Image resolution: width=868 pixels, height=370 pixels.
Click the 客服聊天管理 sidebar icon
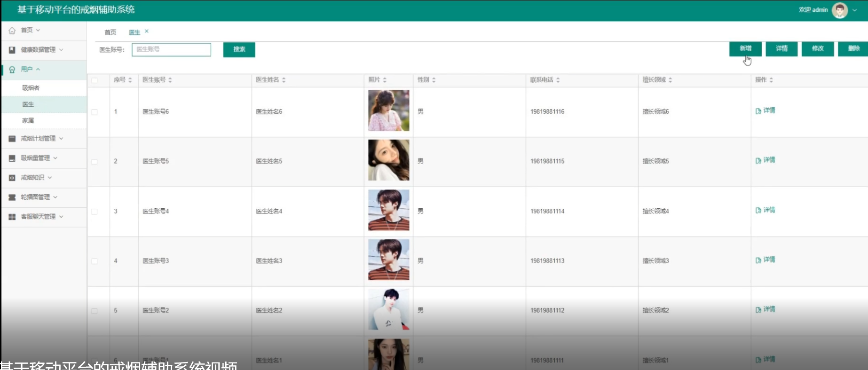12,217
